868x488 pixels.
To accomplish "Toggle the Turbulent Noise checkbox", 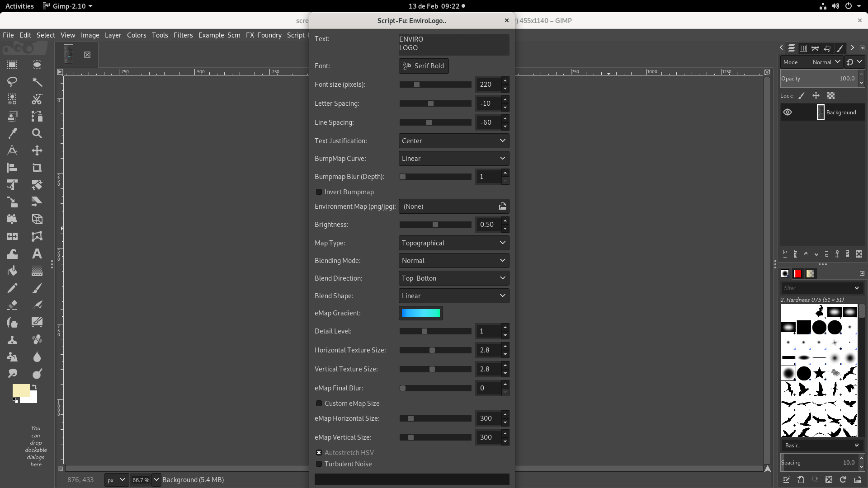I will point(319,464).
